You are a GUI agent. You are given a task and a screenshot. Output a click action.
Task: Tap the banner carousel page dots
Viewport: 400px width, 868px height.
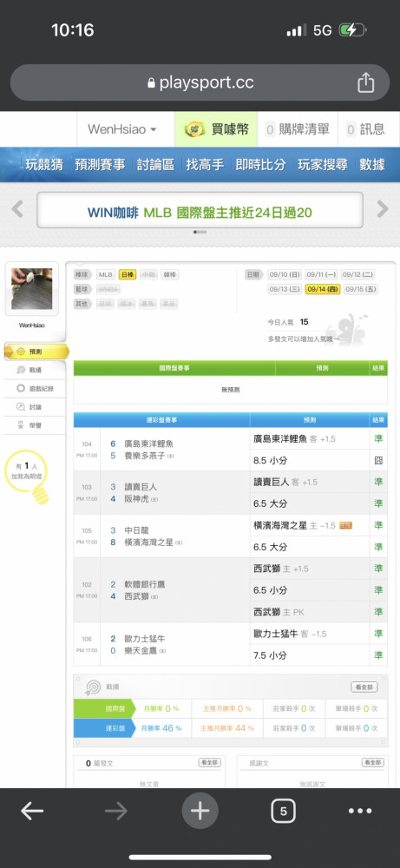pos(200,232)
